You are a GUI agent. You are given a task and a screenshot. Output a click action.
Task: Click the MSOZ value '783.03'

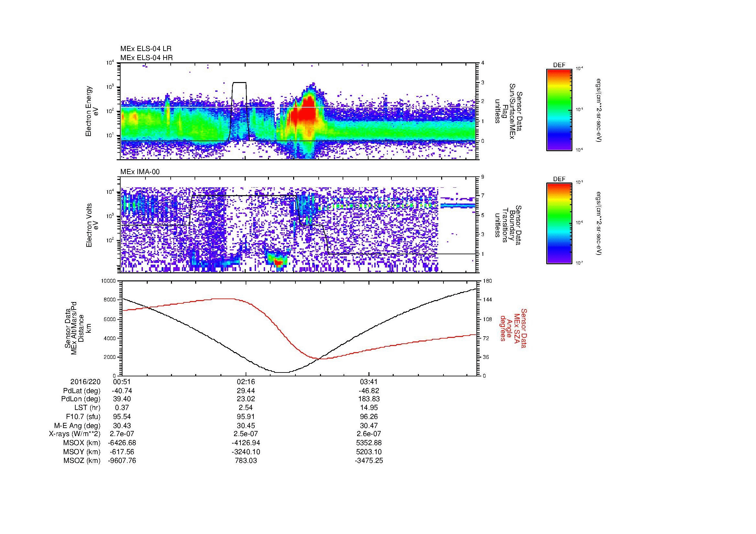[246, 461]
